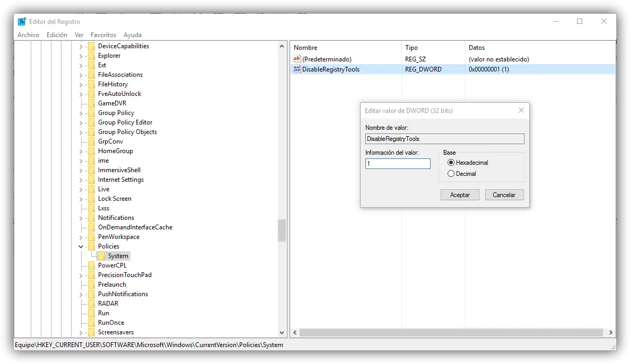Expand the PrecisionTouchPad tree node

(81, 276)
